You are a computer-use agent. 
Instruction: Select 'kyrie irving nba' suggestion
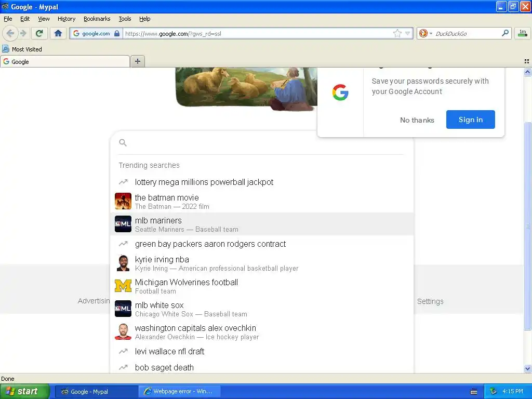click(262, 263)
